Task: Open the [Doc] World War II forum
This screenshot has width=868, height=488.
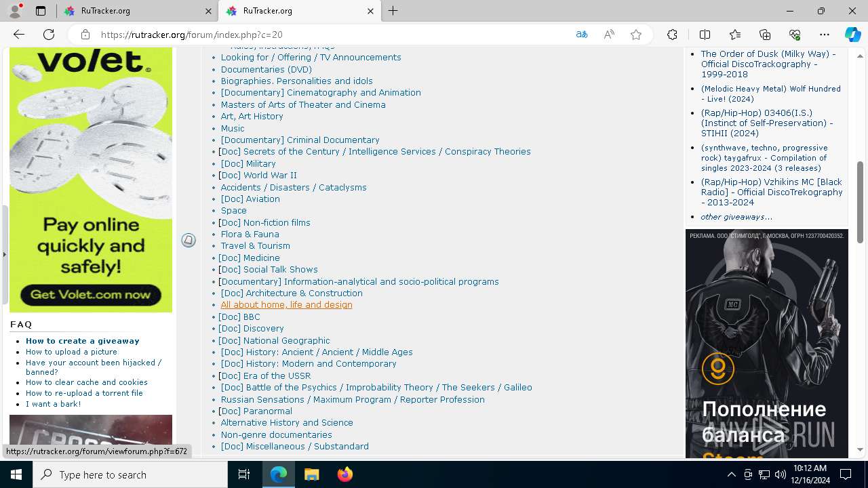Action: (x=258, y=175)
